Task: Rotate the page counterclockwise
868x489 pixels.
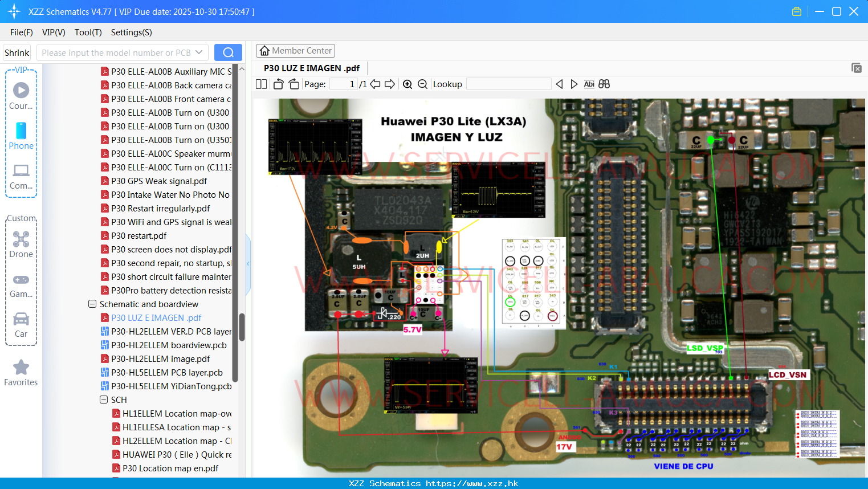Action: click(x=278, y=84)
